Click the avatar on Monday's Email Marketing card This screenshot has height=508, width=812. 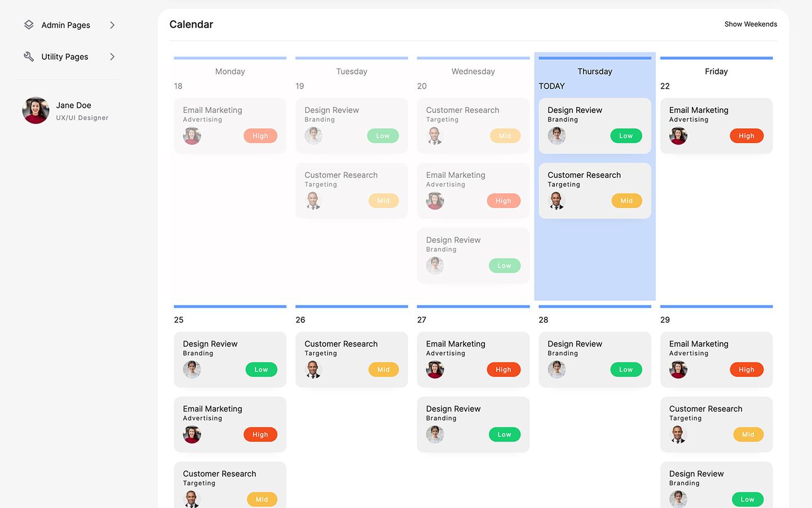coord(192,135)
